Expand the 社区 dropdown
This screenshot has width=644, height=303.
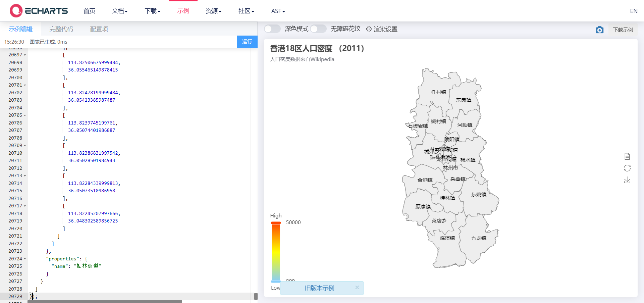pos(246,11)
